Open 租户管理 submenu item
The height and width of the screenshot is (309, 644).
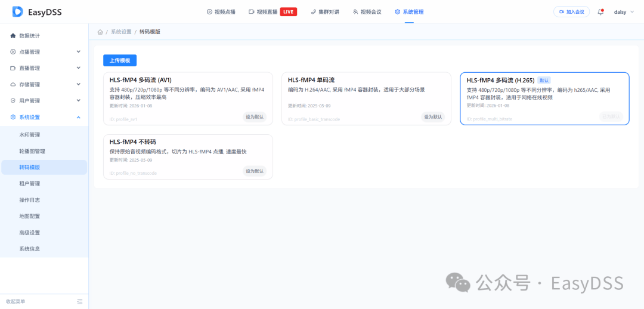(x=44, y=184)
